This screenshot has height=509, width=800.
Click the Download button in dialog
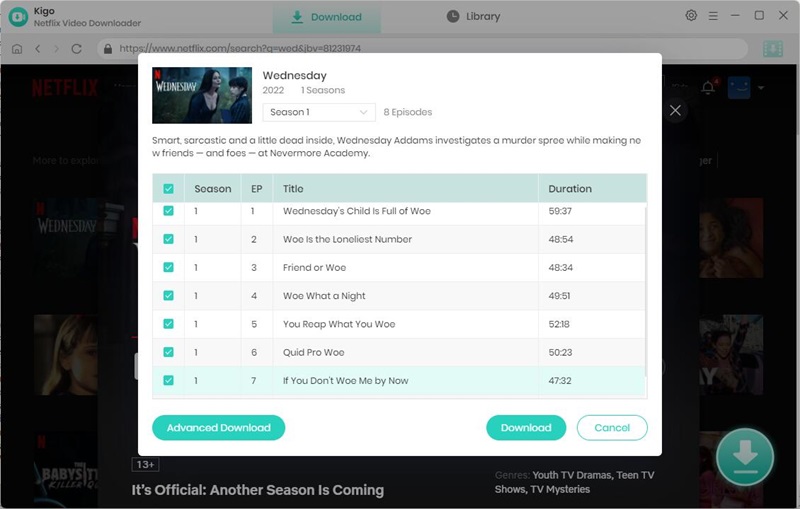click(x=526, y=427)
